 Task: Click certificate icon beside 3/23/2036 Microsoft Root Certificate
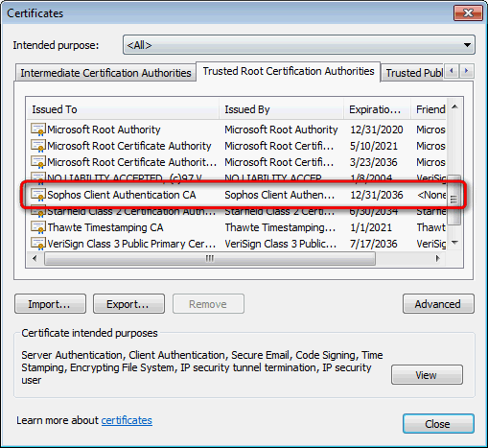(38, 162)
